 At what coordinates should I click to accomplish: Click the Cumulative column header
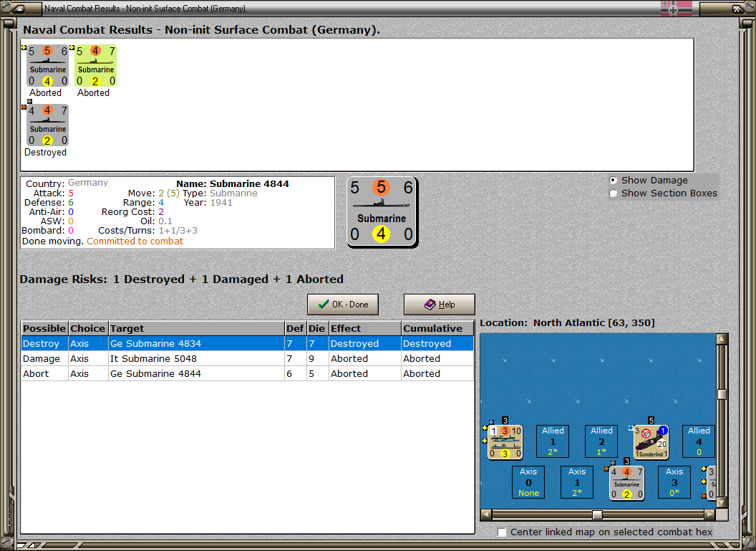click(437, 329)
